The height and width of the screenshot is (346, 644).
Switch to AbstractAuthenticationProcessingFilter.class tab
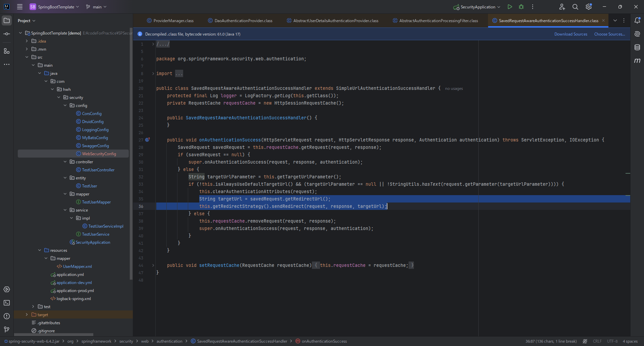coord(435,21)
